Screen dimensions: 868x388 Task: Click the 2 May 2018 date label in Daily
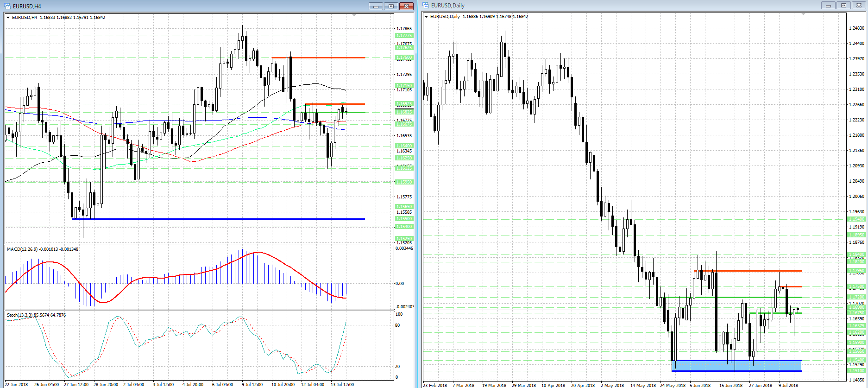point(612,385)
